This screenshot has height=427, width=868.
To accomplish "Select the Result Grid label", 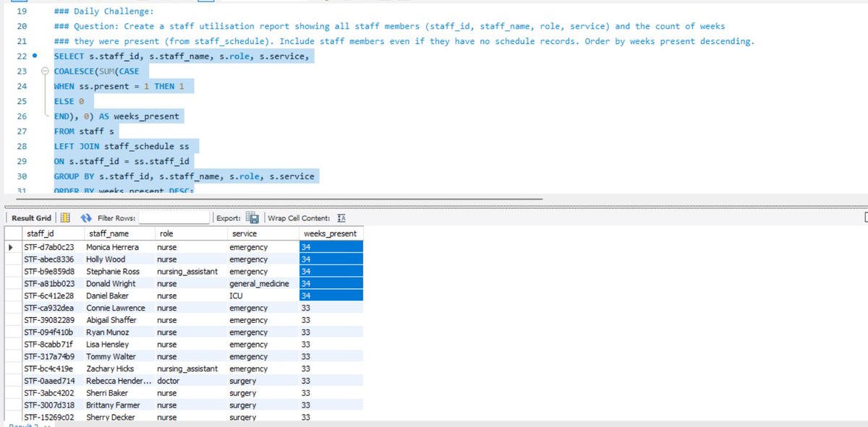I will 32,218.
